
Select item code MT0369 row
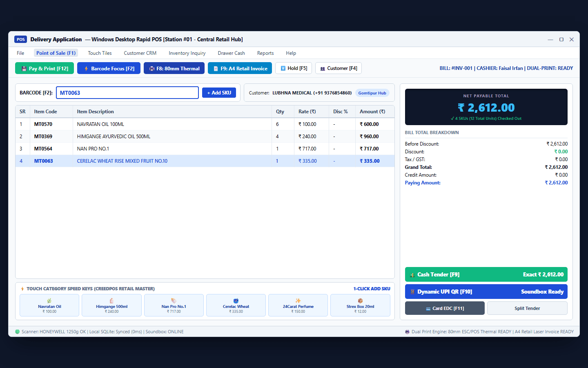coord(205,137)
